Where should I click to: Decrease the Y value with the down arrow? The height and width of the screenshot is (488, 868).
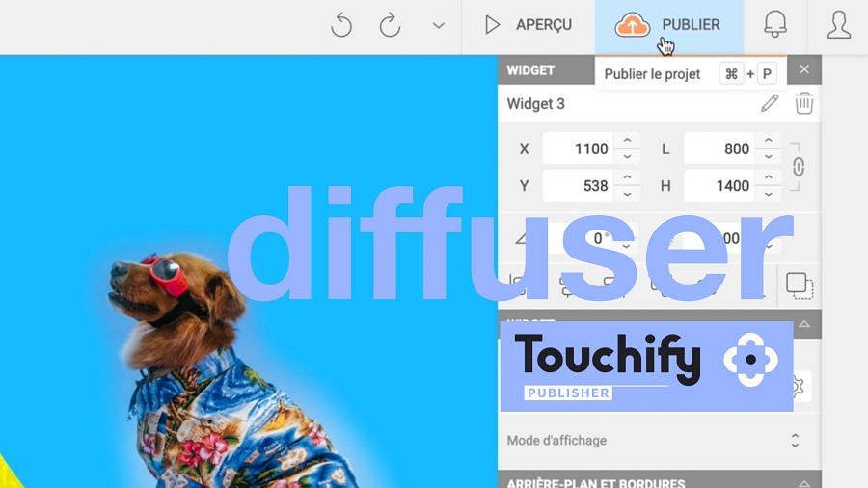pos(627,194)
